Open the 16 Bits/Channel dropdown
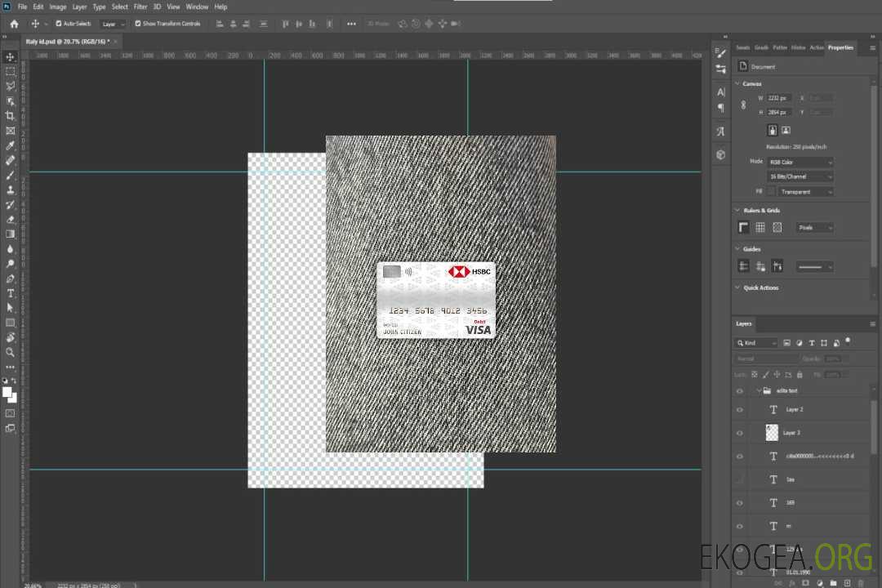 pyautogui.click(x=800, y=176)
